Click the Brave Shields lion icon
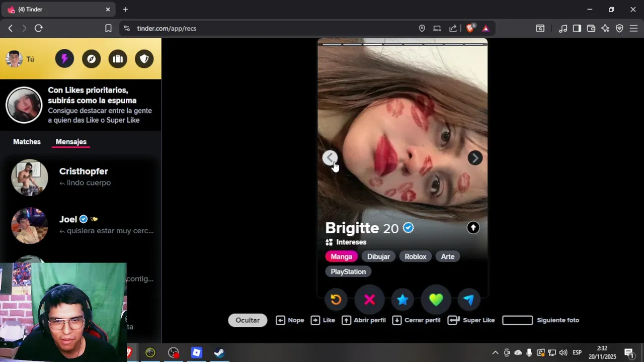644x362 pixels. tap(470, 29)
